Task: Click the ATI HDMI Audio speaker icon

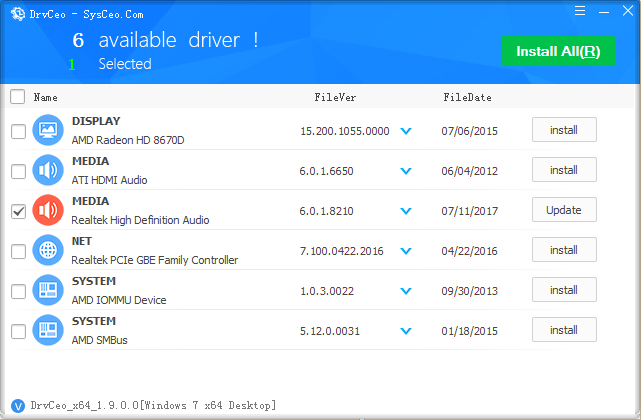Action: click(48, 170)
